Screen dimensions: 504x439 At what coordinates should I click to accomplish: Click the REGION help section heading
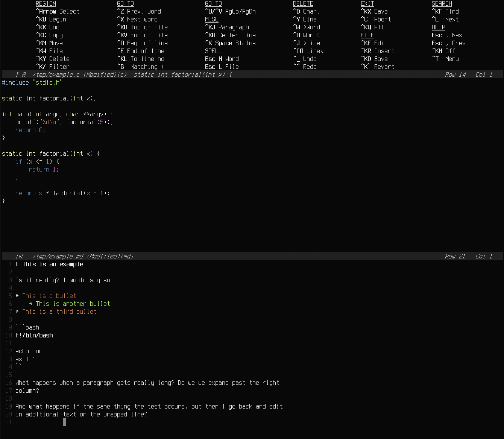[x=46, y=3]
